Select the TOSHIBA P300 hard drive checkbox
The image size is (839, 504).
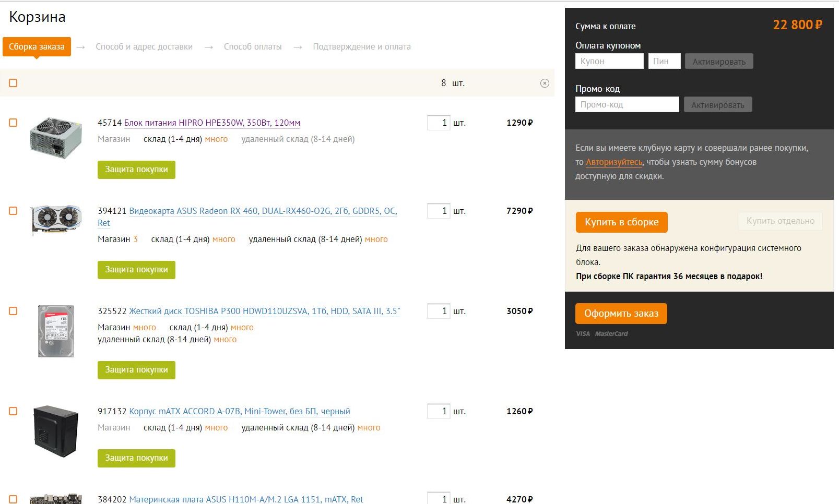(x=13, y=311)
